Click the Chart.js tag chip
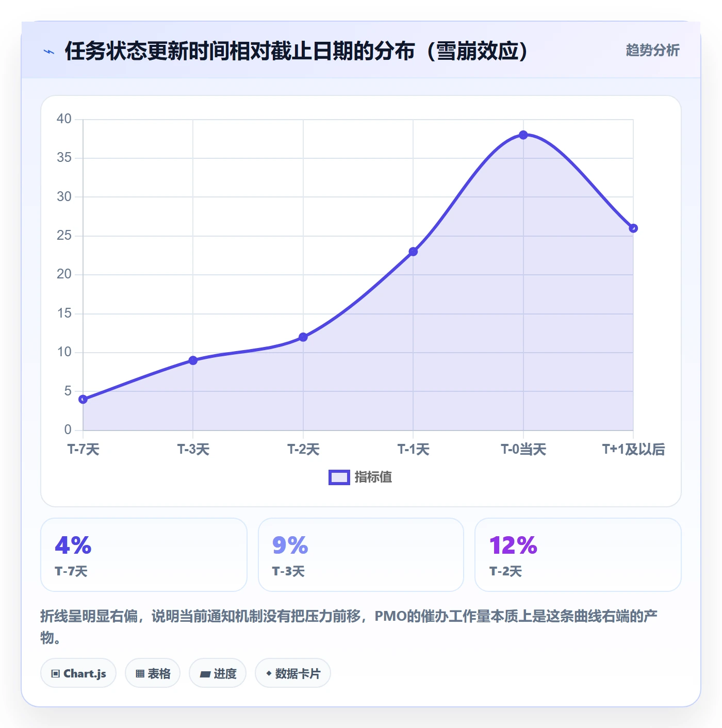722x728 pixels. tap(78, 673)
